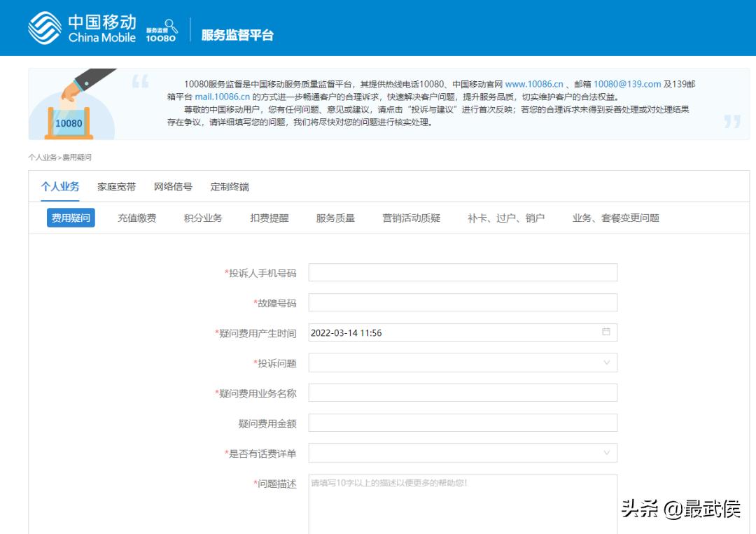
Task: Switch to the 家庭宽带 tab
Action: click(115, 187)
